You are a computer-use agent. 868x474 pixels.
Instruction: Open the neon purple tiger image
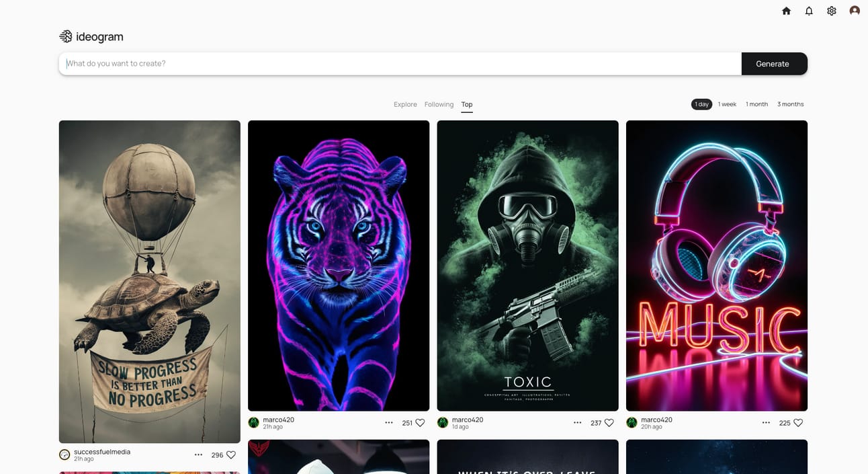(339, 266)
